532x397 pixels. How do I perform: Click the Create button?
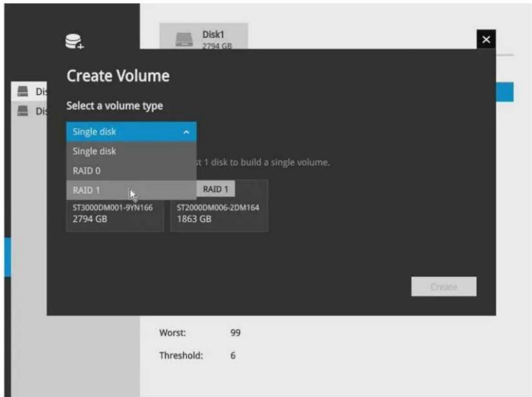(444, 287)
